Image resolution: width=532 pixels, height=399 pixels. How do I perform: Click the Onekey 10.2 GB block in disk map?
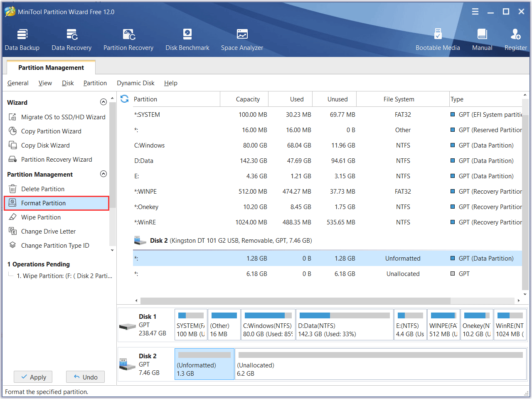coord(477,325)
